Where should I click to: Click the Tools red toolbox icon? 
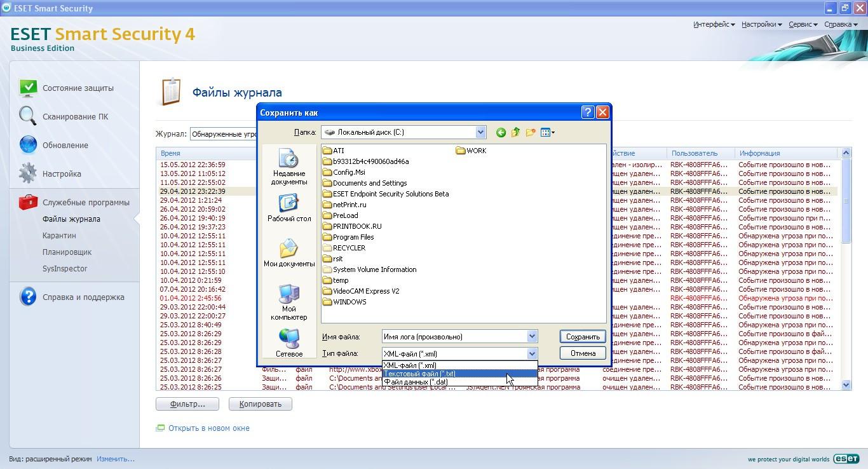28,202
